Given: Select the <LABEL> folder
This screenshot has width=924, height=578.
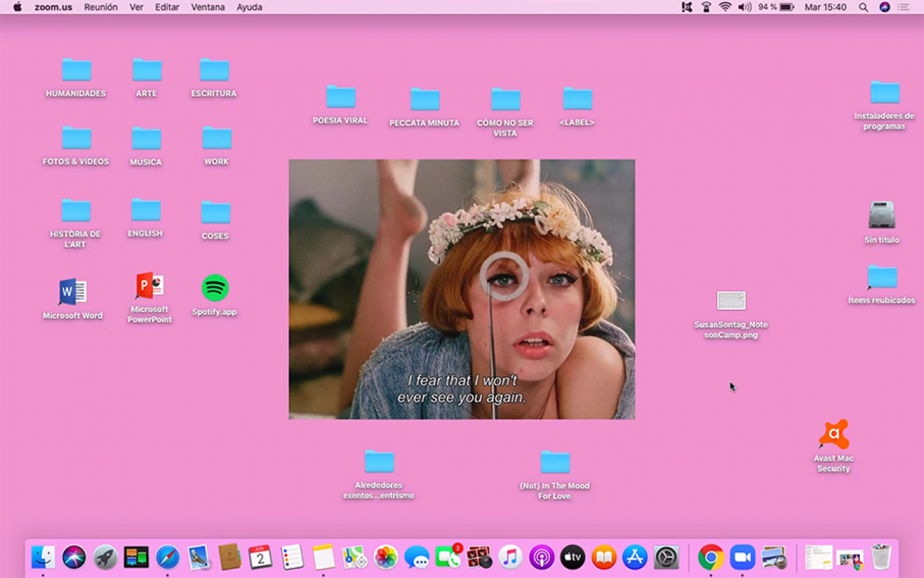Looking at the screenshot, I should coord(577,106).
